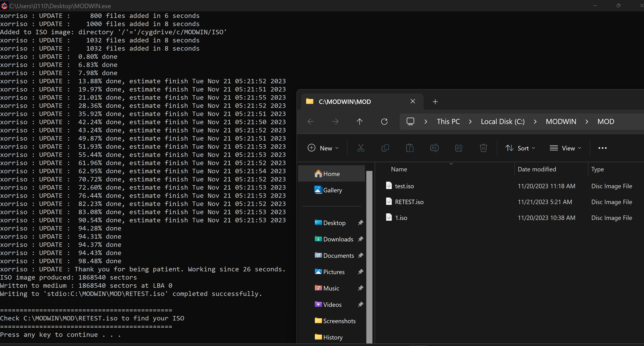This screenshot has width=644, height=346.
Task: Unpin Desktop via its pin icon
Action: point(361,222)
